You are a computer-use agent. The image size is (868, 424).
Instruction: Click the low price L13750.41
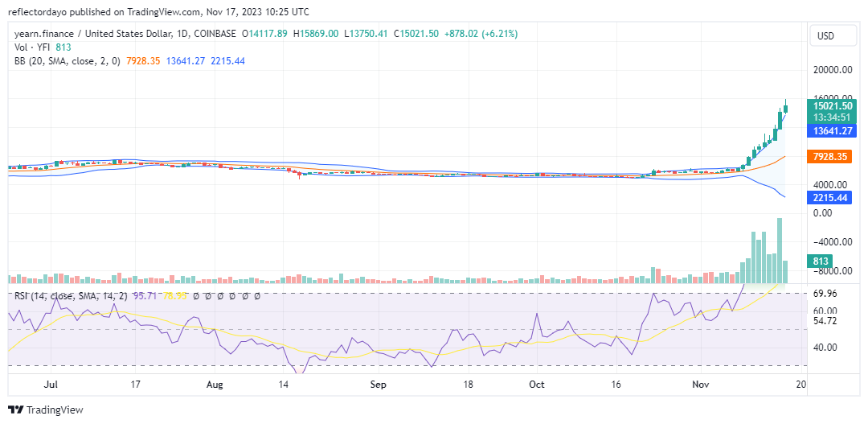(x=366, y=34)
